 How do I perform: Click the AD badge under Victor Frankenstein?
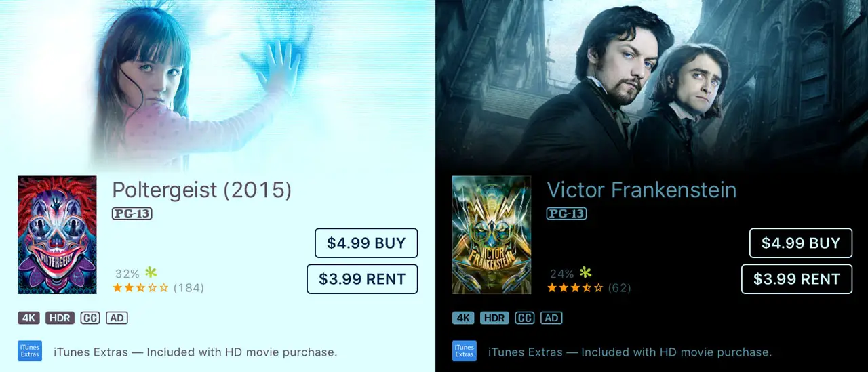click(x=551, y=318)
